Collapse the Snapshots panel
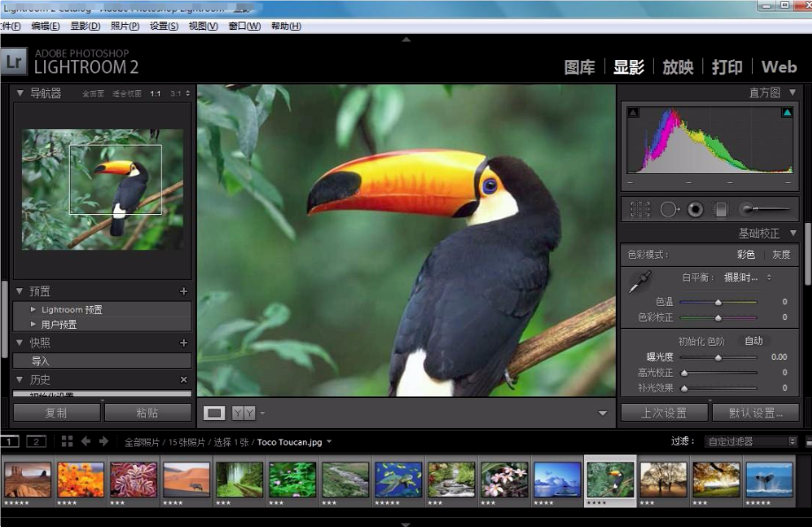The width and height of the screenshot is (812, 527). tap(19, 342)
